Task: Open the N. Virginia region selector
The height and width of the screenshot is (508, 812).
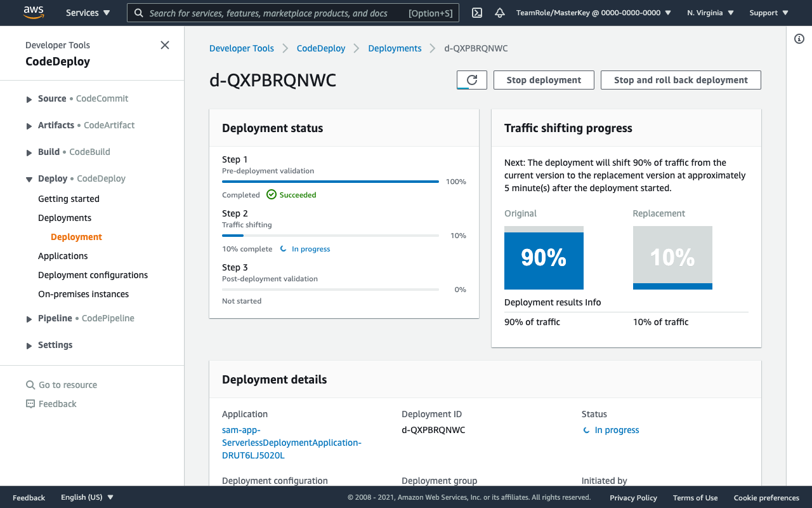Action: pos(710,13)
